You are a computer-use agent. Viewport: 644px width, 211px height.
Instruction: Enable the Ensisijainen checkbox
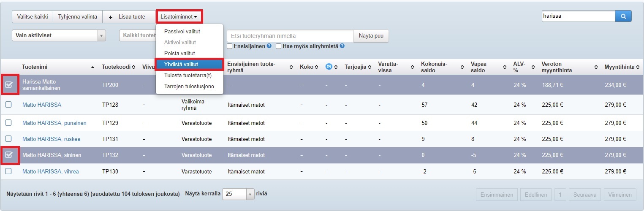(230, 46)
